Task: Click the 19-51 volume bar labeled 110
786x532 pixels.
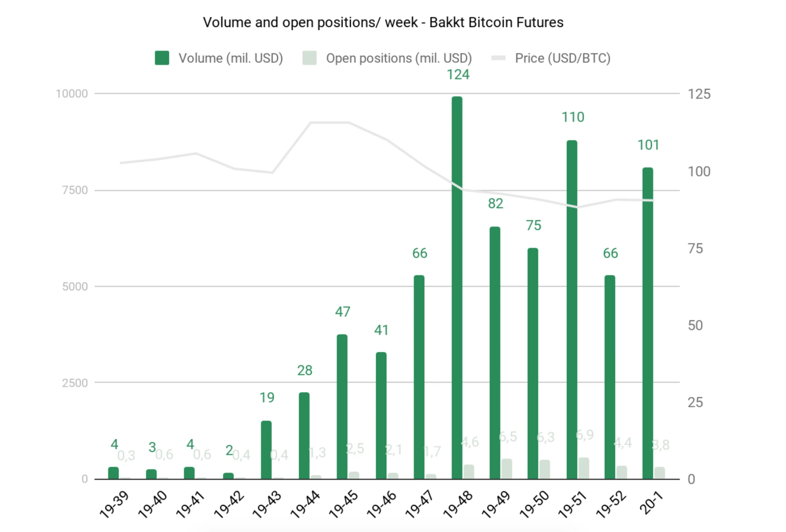Action: tap(572, 309)
